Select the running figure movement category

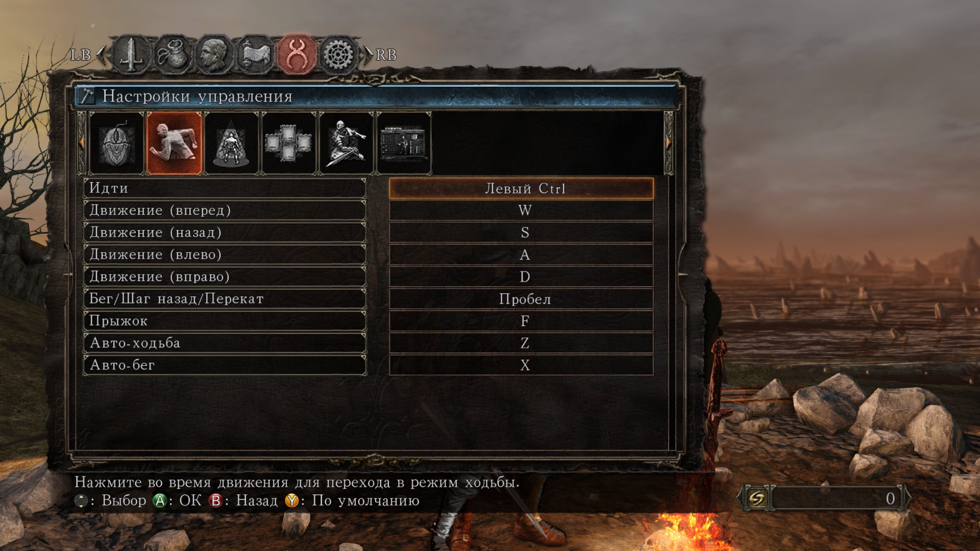174,144
